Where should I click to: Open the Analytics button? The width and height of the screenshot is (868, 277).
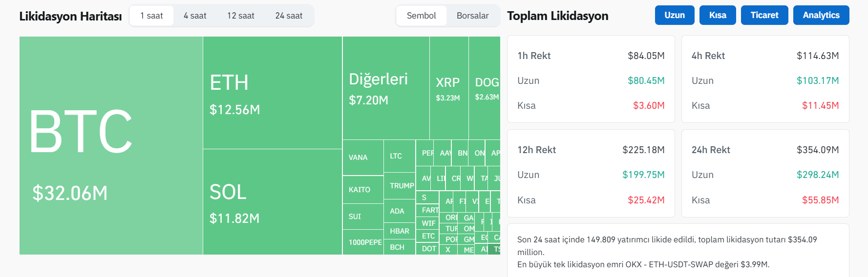(821, 15)
